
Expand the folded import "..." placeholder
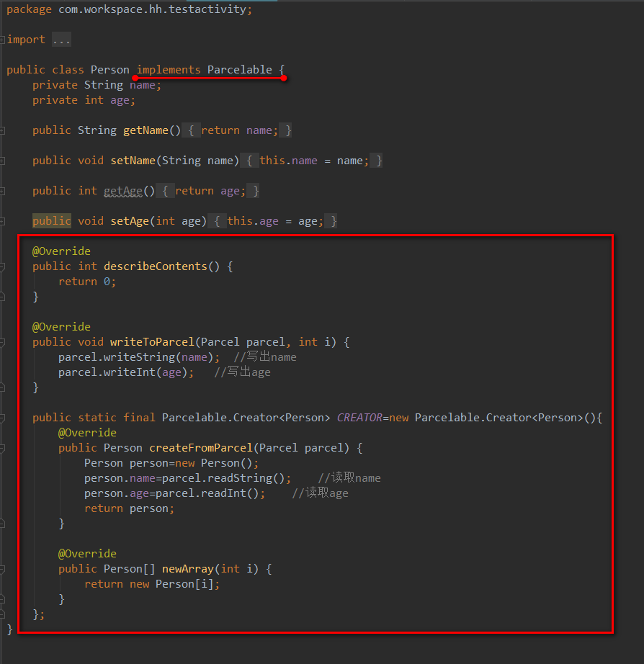click(x=61, y=40)
